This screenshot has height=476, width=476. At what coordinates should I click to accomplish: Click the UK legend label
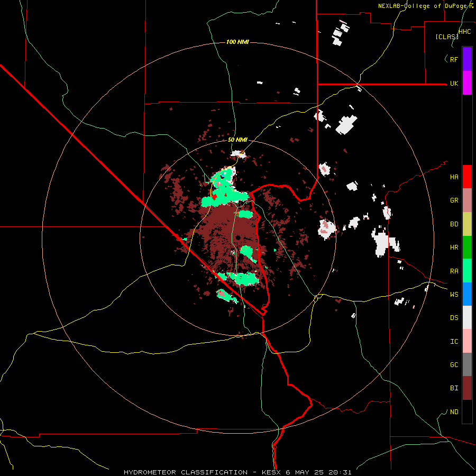454,84
